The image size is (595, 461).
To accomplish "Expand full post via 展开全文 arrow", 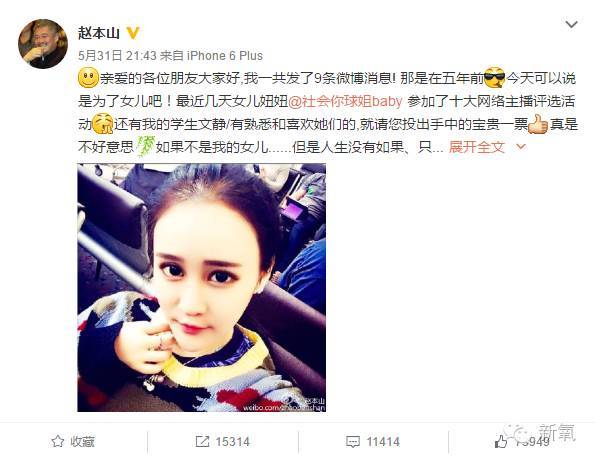I will [522, 147].
